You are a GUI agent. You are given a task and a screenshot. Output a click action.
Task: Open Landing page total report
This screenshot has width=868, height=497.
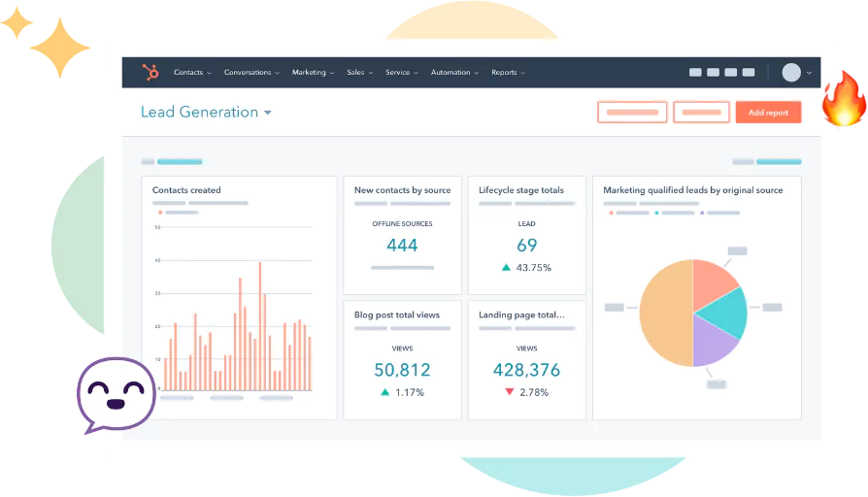pos(521,315)
